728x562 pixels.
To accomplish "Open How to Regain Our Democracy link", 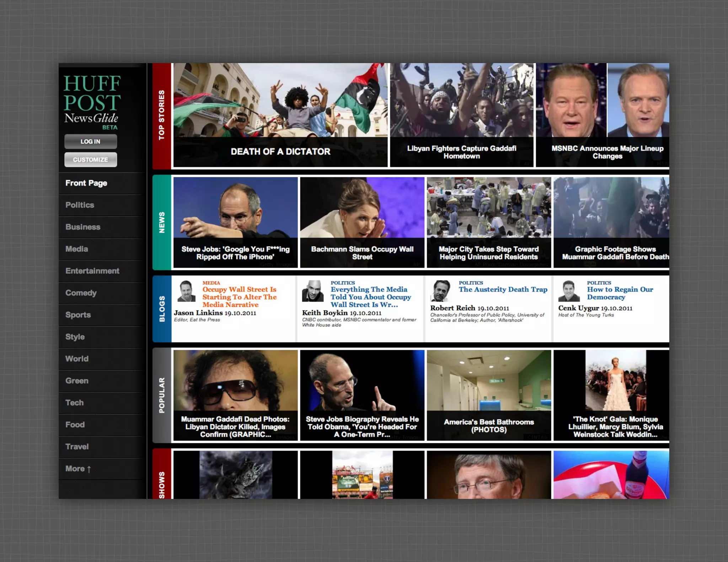I will click(620, 293).
